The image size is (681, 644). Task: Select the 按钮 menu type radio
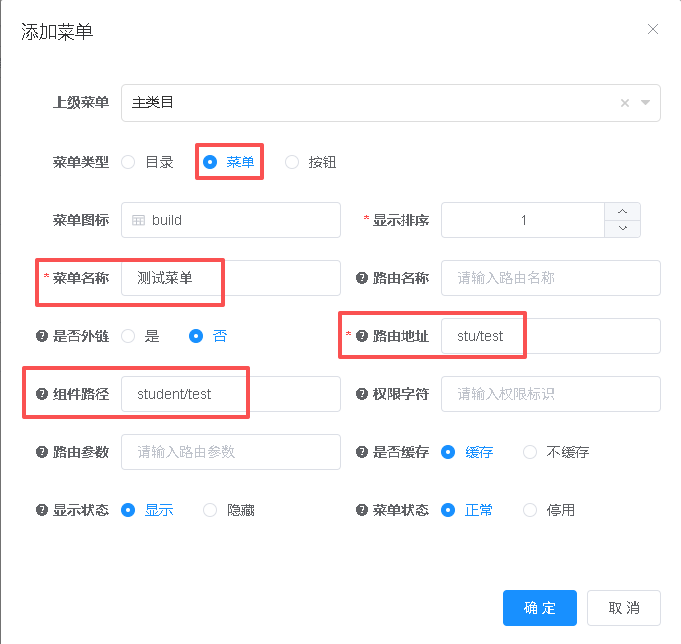[292, 162]
